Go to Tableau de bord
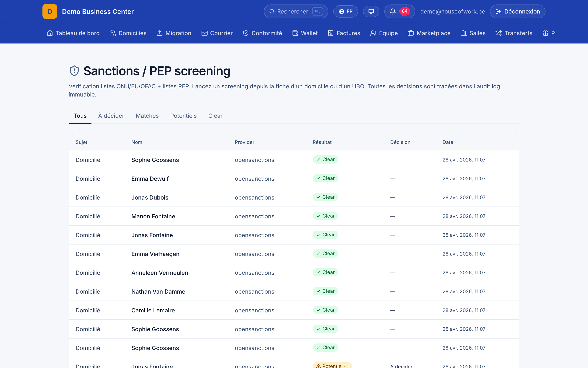Image resolution: width=588 pixels, height=368 pixels. (73, 33)
